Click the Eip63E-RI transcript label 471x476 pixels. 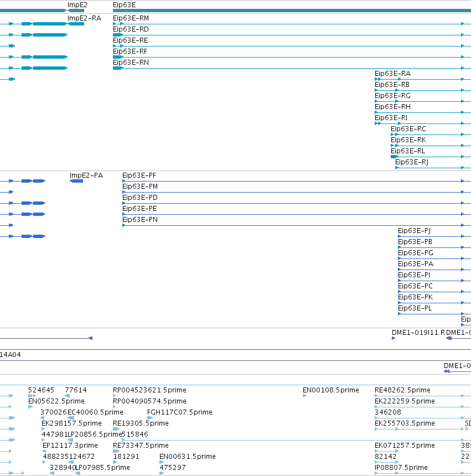(x=391, y=118)
